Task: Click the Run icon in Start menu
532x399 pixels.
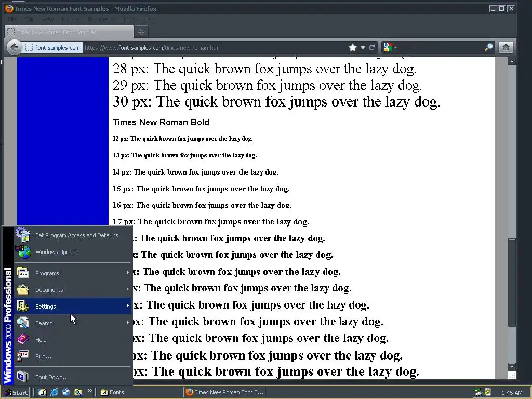Action: point(23,356)
